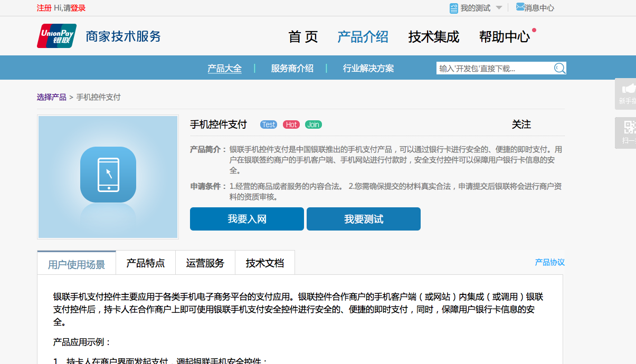Click the message center envelope icon
This screenshot has width=636, height=364.
[x=520, y=7]
